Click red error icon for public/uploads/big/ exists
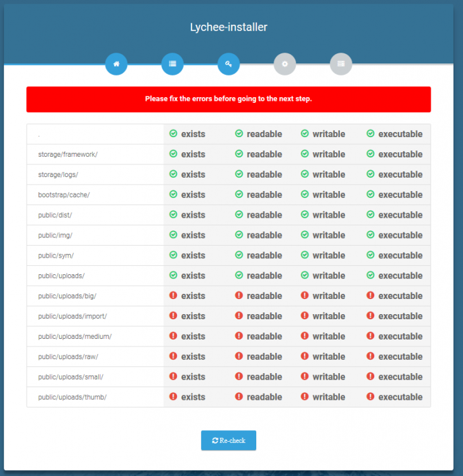This screenshot has width=463, height=476. [173, 295]
